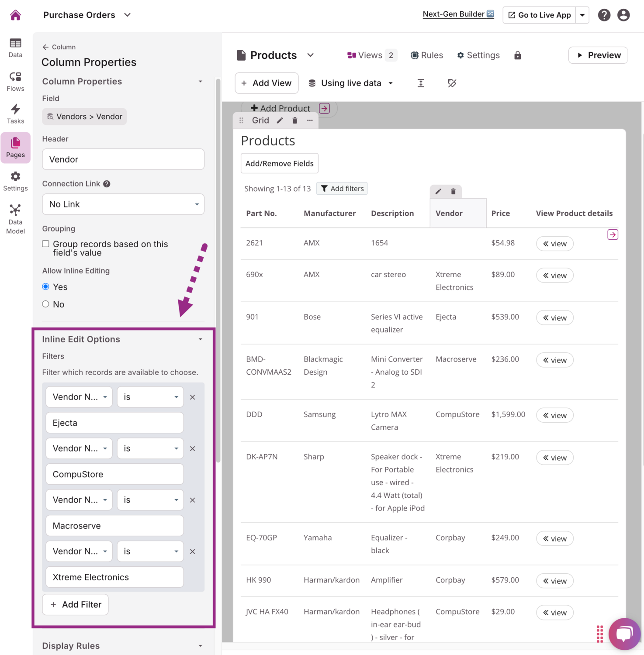Edit the Grid view with pencil icon
Screen dimensions: 644x655
(280, 121)
